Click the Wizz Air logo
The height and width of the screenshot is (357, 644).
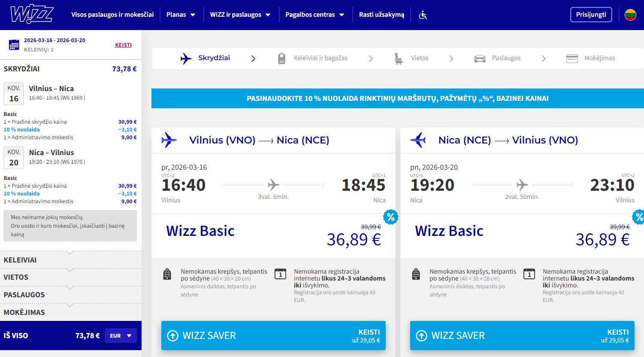pos(32,15)
